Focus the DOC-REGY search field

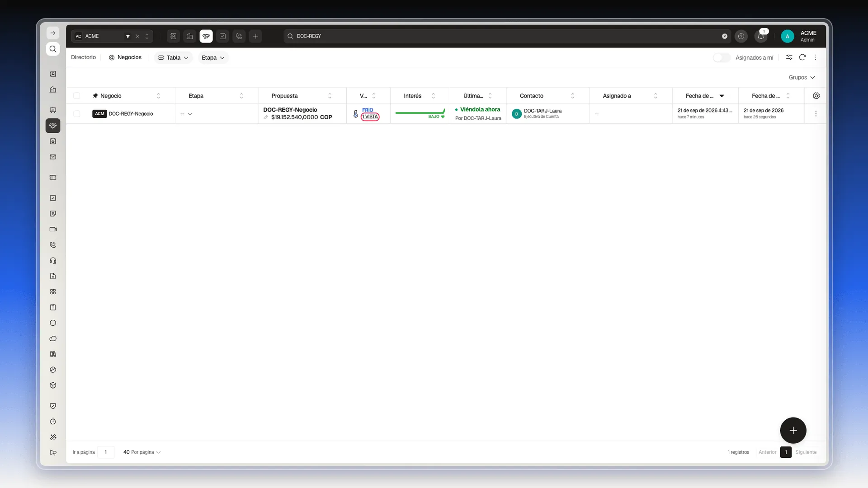click(x=506, y=36)
